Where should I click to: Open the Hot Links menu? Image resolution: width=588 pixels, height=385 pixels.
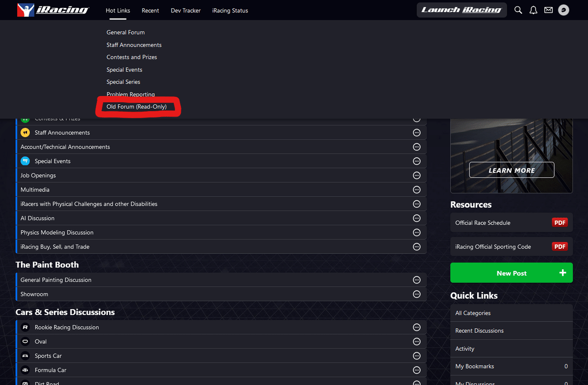[x=118, y=10]
